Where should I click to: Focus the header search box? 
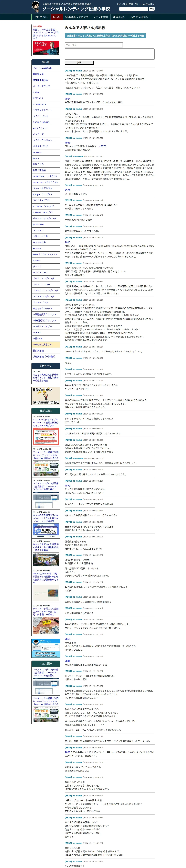click(x=134, y=9)
